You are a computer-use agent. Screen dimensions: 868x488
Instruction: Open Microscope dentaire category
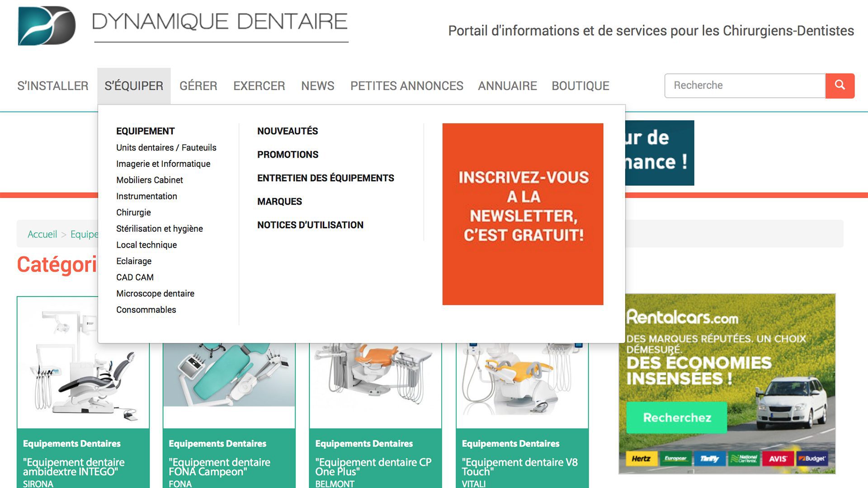pos(155,294)
